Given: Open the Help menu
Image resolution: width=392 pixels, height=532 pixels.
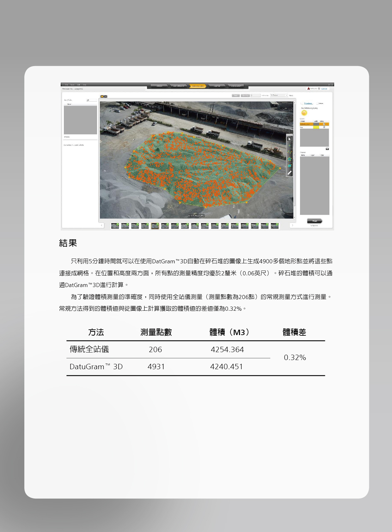Looking at the screenshot, I should click(x=84, y=85).
